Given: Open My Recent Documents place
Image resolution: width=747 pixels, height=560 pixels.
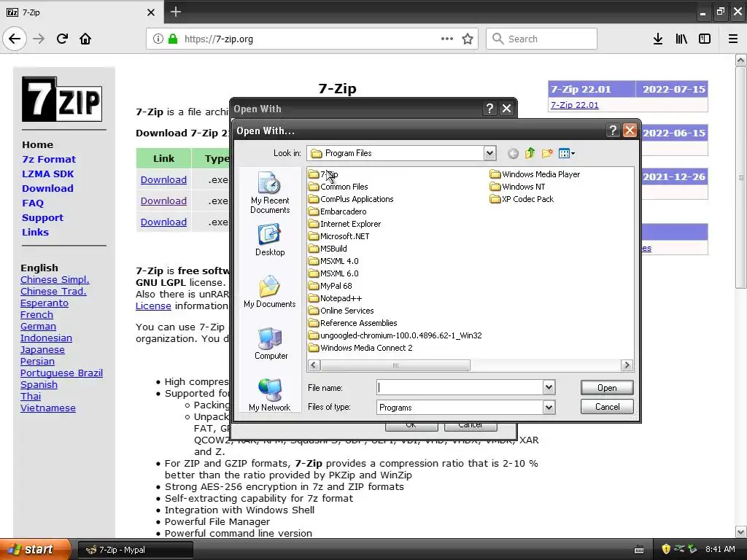Looking at the screenshot, I should tap(270, 192).
